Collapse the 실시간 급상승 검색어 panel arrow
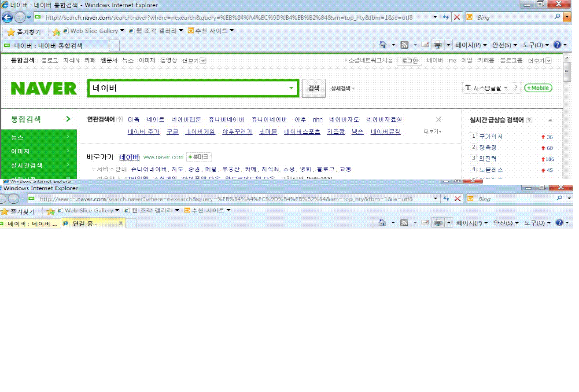Viewport: 579px width, 392px height. click(550, 121)
